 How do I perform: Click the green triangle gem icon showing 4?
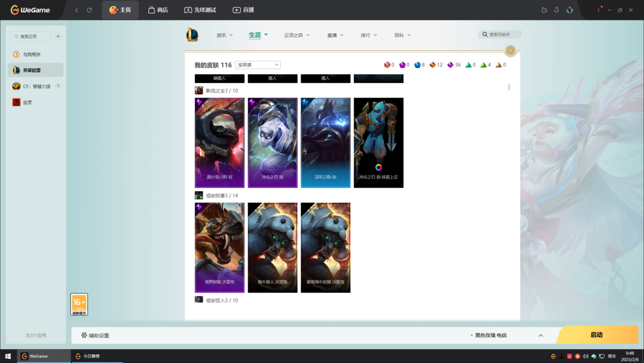pos(484,65)
